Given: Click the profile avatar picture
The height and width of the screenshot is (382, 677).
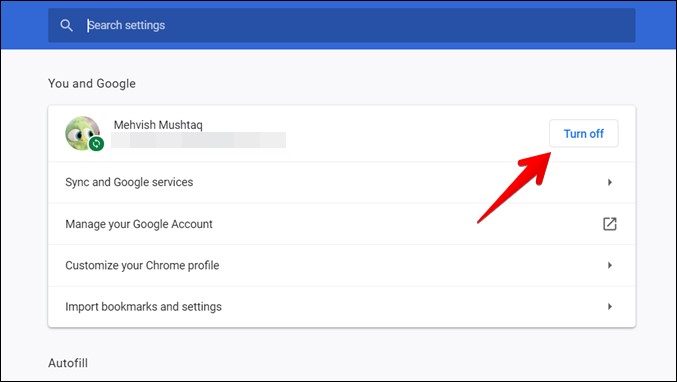Looking at the screenshot, I should (x=82, y=133).
